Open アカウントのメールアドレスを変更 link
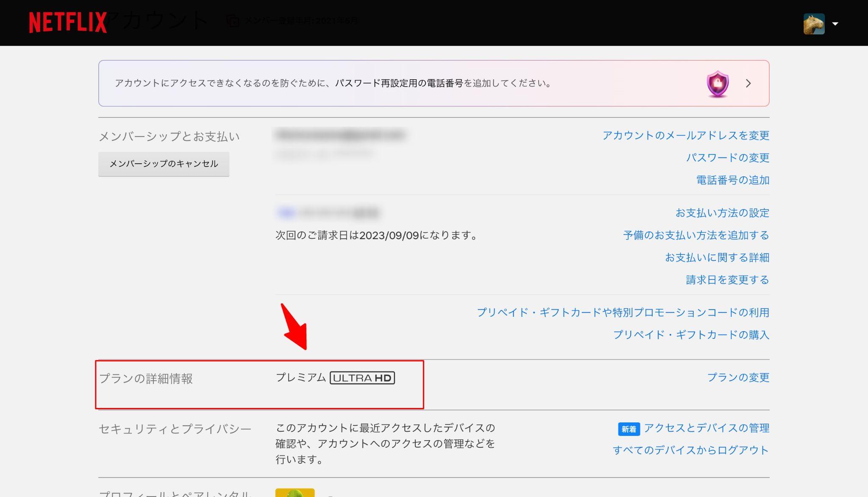This screenshot has width=868, height=497. (686, 135)
